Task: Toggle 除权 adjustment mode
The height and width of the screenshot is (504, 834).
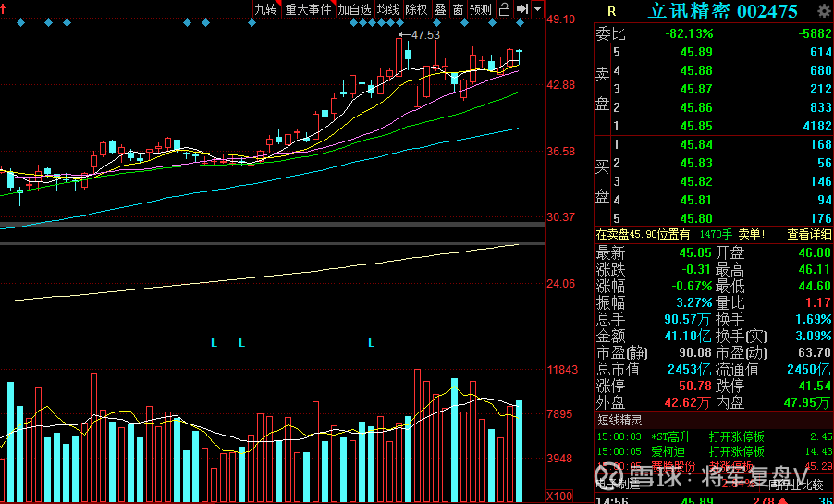Action: (416, 9)
